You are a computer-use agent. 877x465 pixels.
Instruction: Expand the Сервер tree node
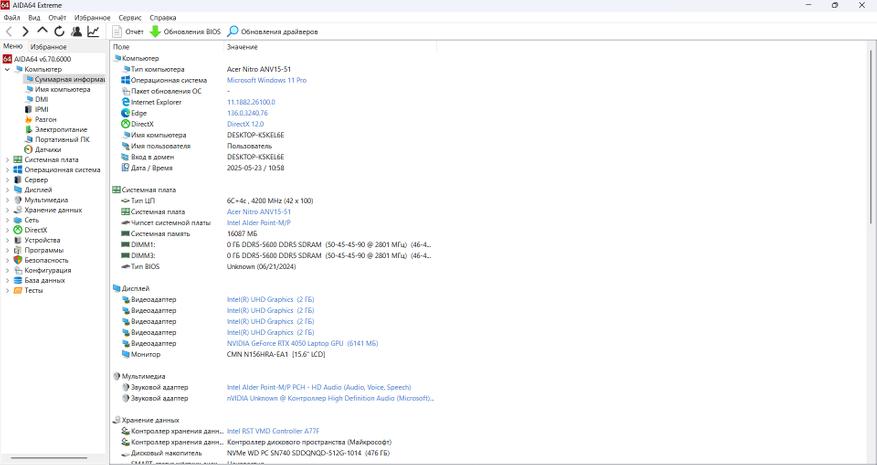pyautogui.click(x=7, y=180)
